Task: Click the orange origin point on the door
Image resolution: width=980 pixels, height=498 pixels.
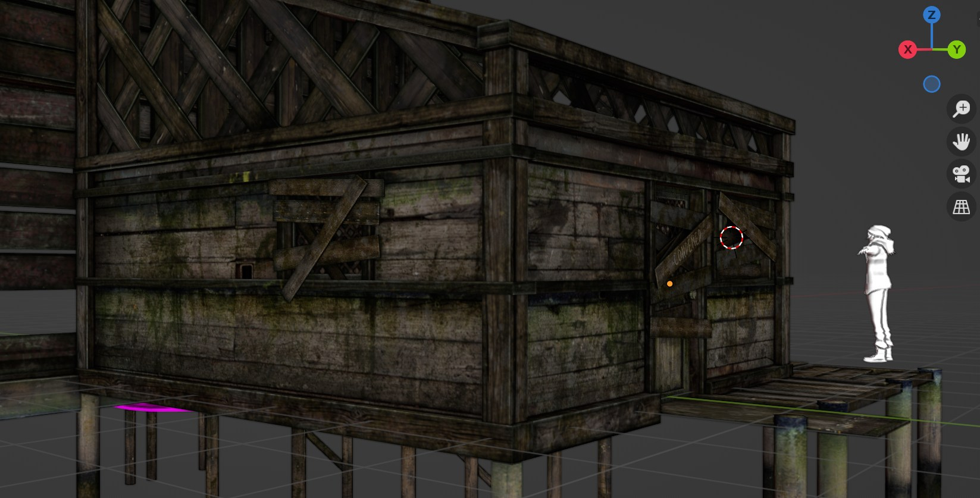Action: point(670,284)
